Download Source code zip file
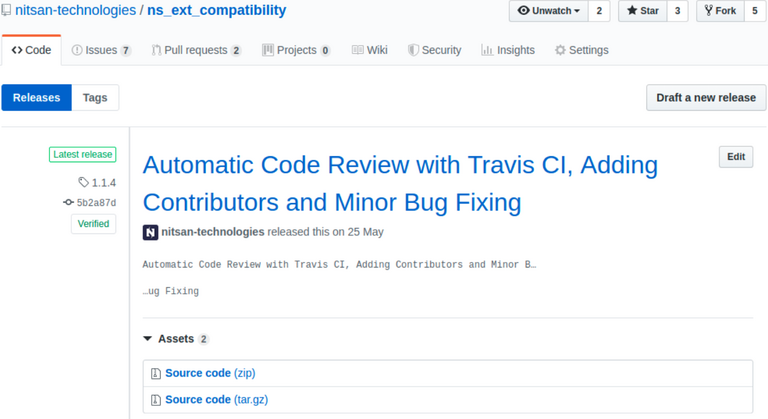Screen dimensions: 768x419 tap(197, 374)
